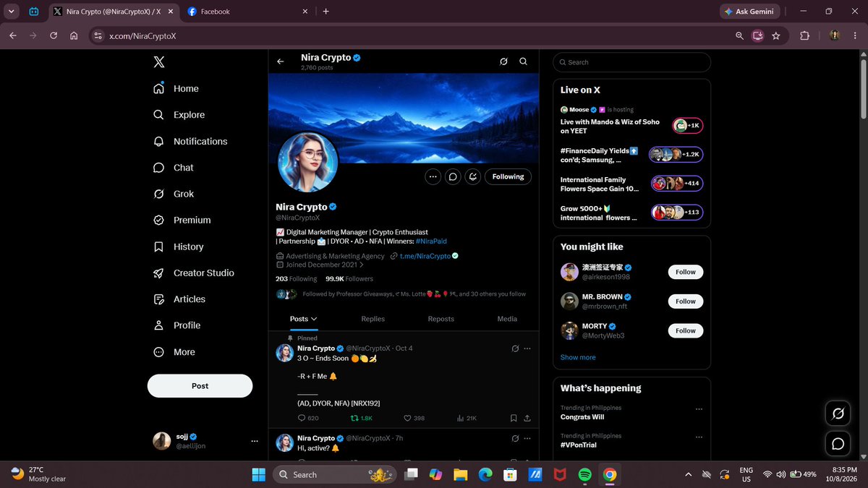Open account switcher menu next to sojj

[x=254, y=441]
